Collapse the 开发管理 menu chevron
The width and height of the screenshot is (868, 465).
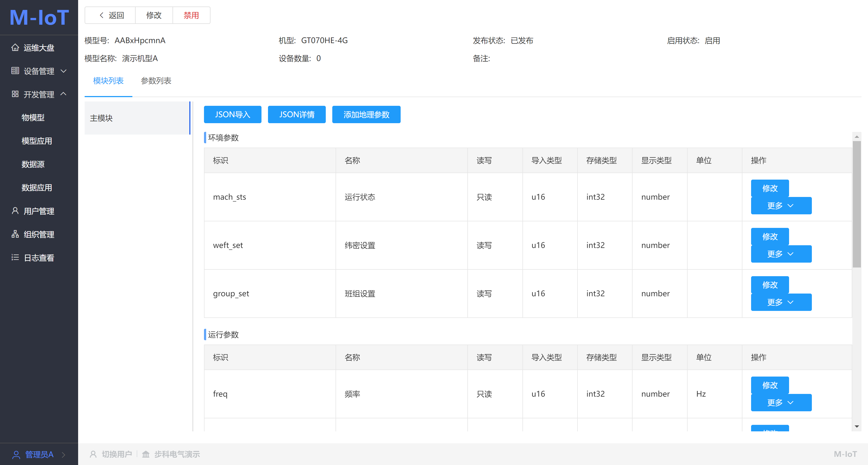63,94
